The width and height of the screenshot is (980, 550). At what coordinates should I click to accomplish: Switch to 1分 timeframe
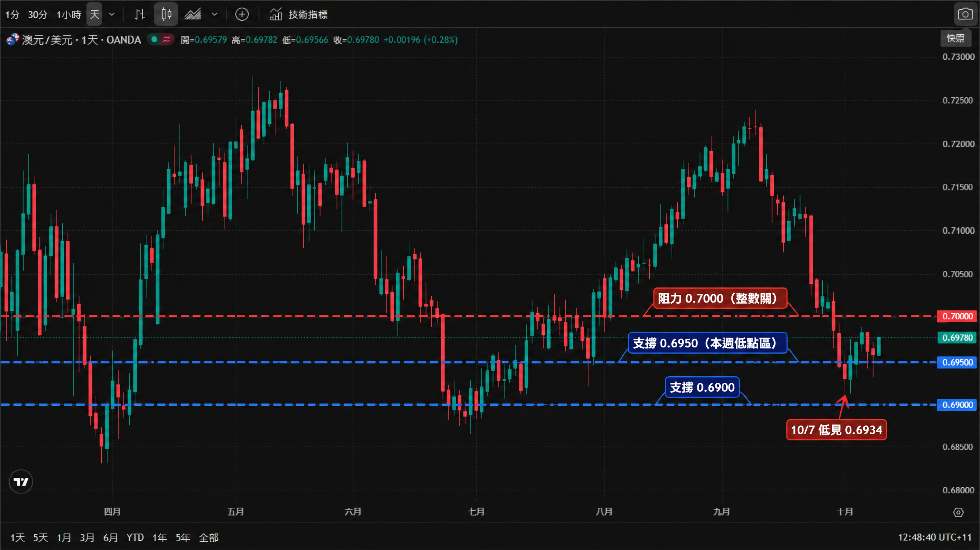coord(12,15)
